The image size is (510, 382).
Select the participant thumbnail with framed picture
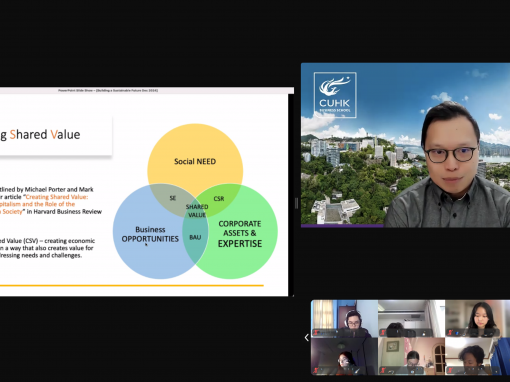(x=411, y=356)
